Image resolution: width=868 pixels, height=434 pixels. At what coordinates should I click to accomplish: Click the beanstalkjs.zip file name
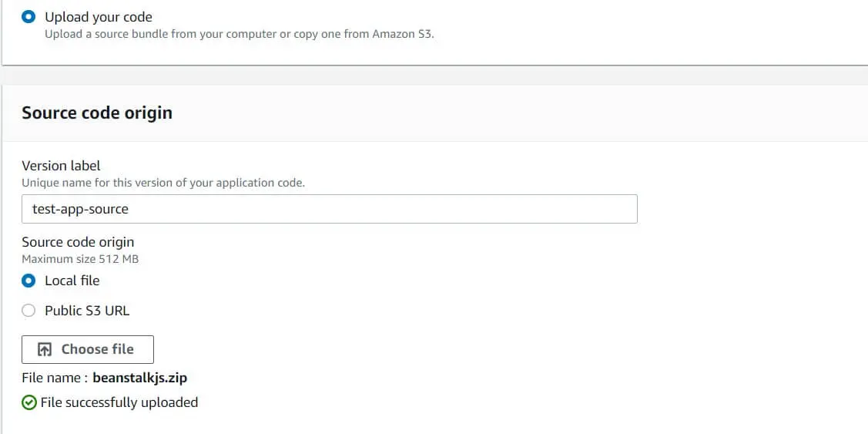coord(140,378)
